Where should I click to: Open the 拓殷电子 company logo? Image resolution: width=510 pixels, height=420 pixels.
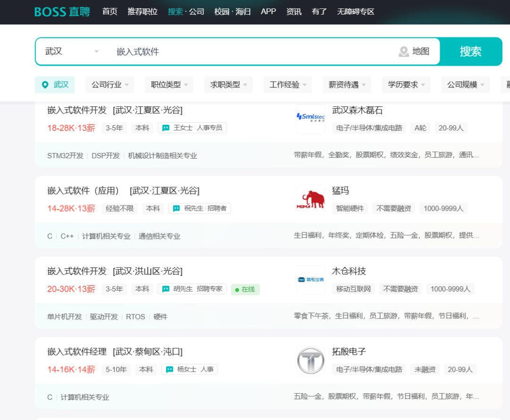pos(311,360)
